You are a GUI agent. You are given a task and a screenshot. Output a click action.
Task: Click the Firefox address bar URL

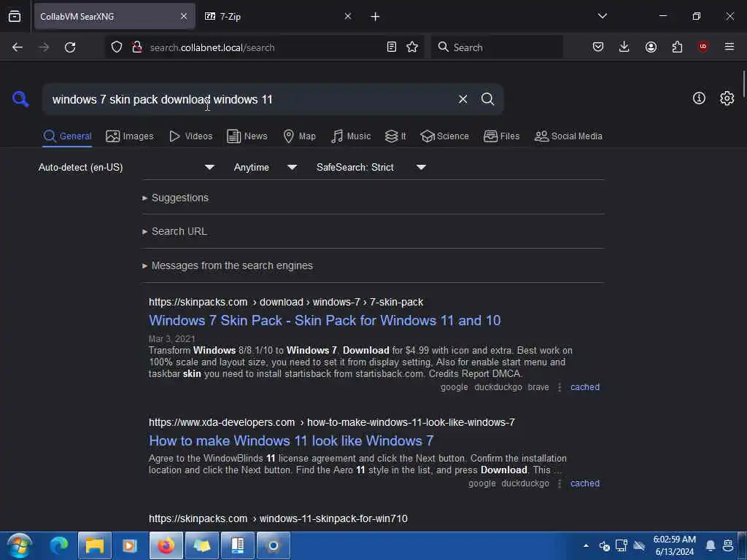point(212,47)
